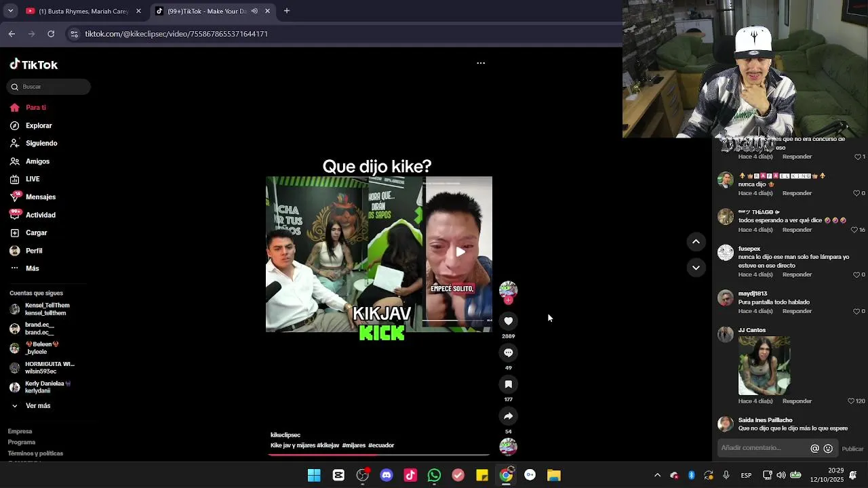Open the emoji picker in comment box
Screen dimensions: 868x488
tap(828, 449)
